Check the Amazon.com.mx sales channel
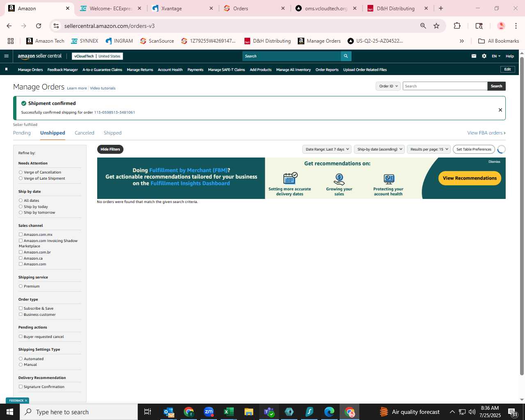The height and width of the screenshot is (420, 525). (x=21, y=235)
